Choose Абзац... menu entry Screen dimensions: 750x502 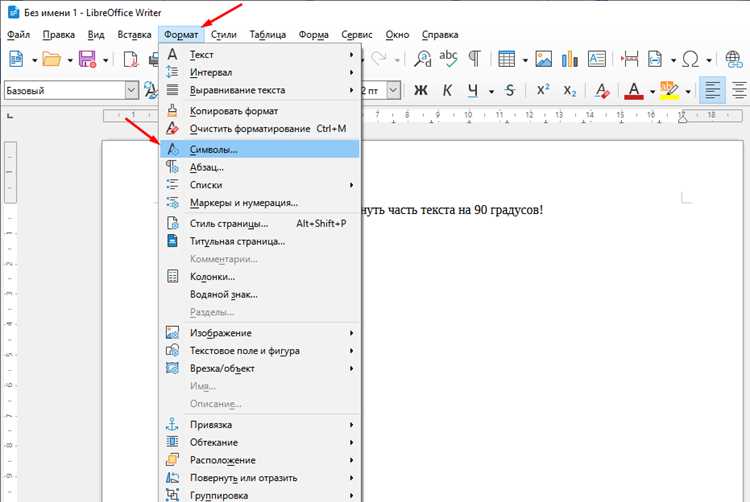pos(260,167)
